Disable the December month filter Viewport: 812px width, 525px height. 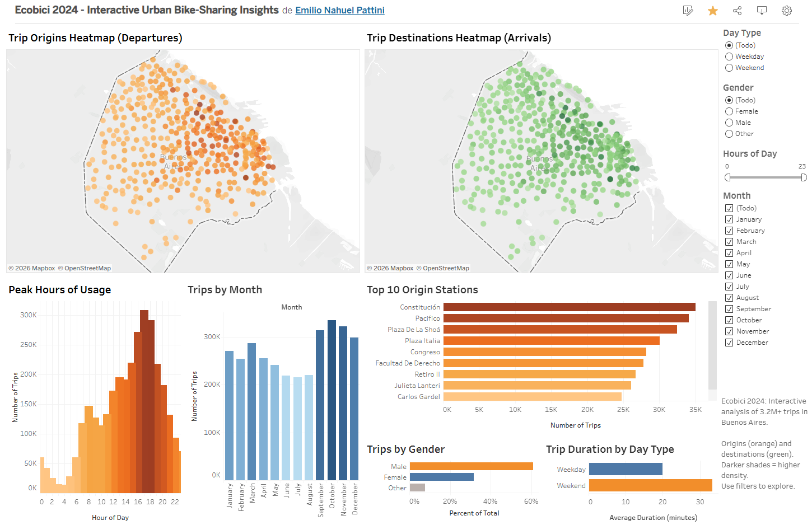coord(729,342)
